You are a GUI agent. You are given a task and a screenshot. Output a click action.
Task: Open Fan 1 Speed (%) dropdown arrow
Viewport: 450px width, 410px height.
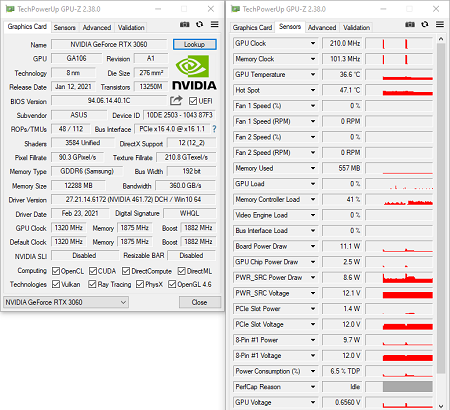point(313,106)
